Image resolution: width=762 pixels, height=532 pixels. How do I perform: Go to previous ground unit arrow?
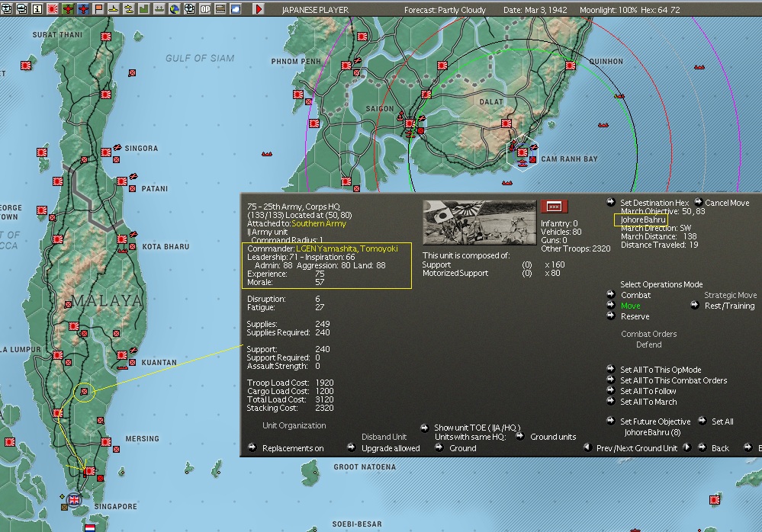click(x=587, y=447)
